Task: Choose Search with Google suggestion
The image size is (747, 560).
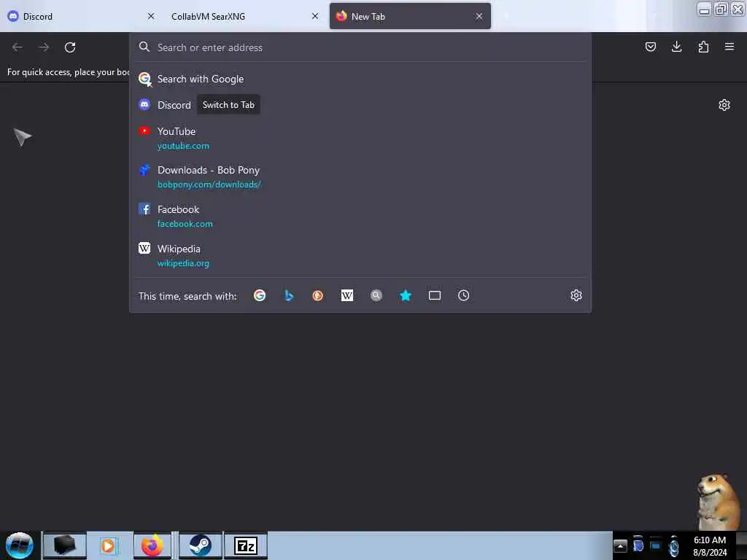Action: (360, 79)
